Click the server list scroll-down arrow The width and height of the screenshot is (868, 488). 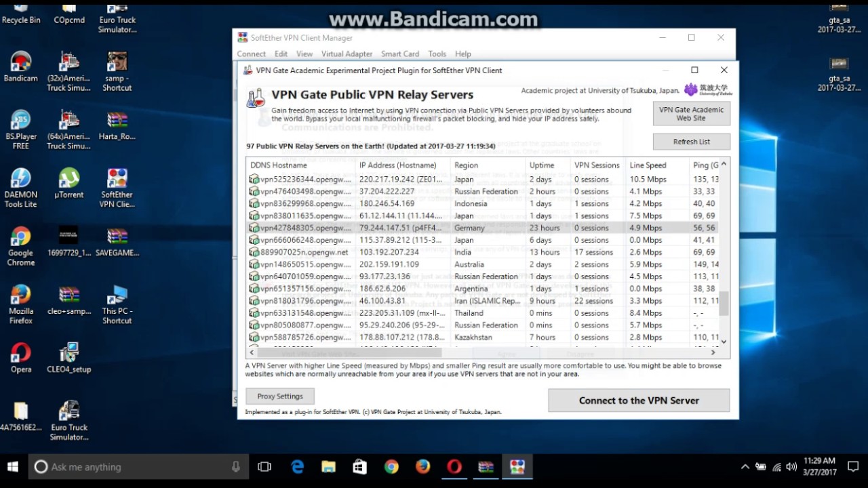pos(724,342)
